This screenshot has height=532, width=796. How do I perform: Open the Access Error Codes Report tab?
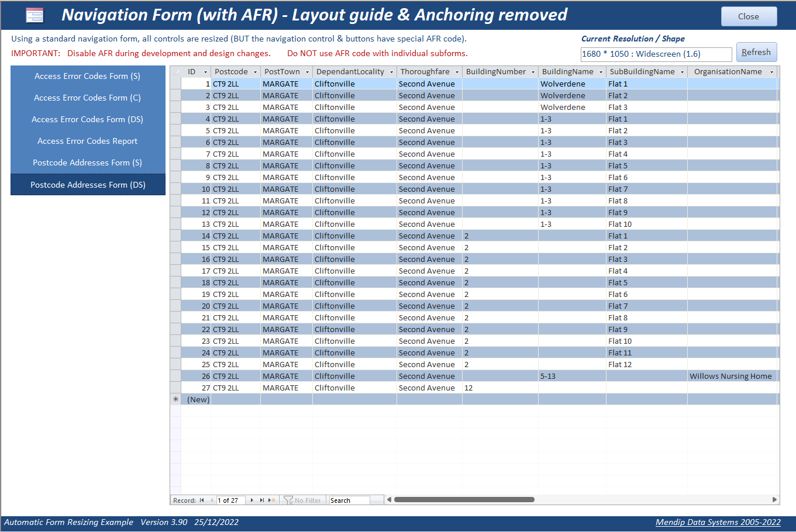click(88, 141)
